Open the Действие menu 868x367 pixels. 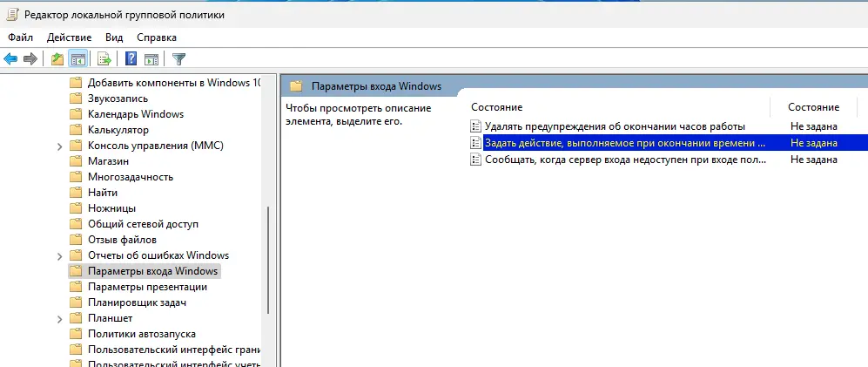click(69, 37)
